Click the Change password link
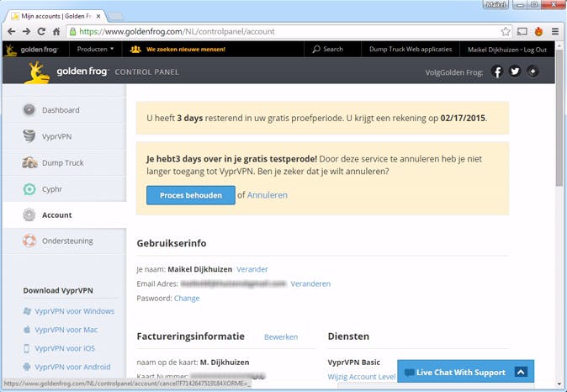Viewport: 567px width, 392px height. (x=187, y=299)
